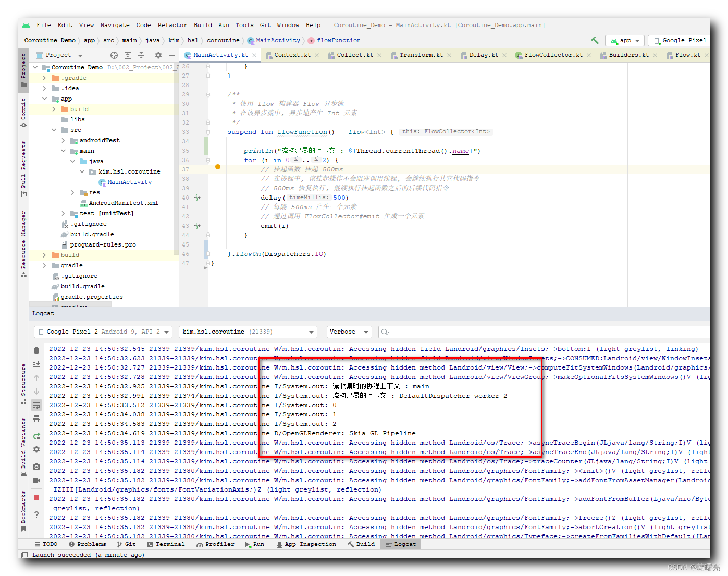
Task: Click the scroll to end icon in Logcat
Action: click(36, 364)
